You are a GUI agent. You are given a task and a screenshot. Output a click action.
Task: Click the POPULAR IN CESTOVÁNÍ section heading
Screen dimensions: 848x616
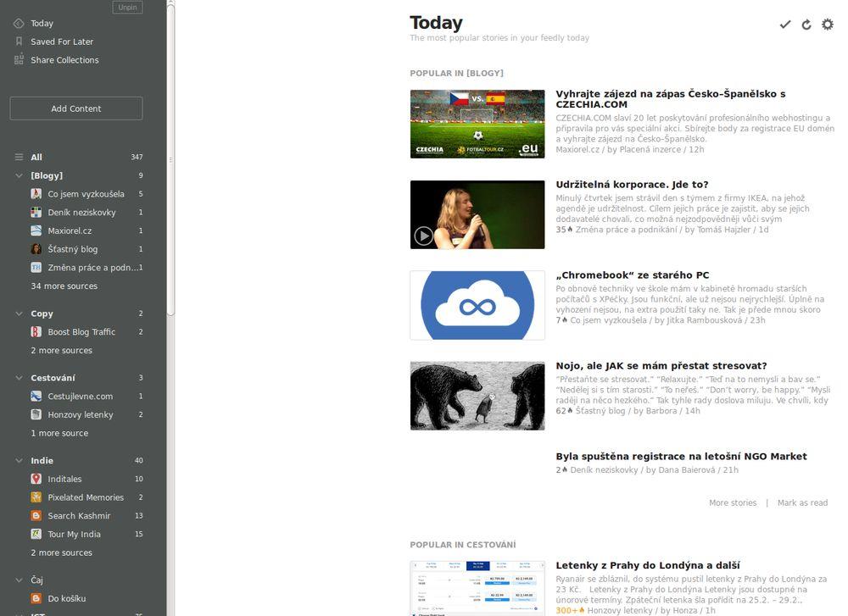click(x=463, y=544)
